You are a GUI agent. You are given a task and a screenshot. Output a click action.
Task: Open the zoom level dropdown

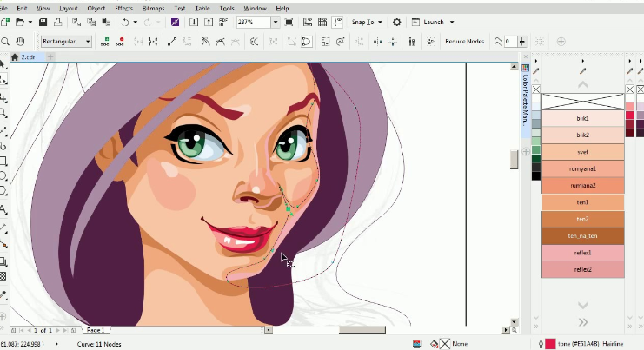[x=275, y=22]
